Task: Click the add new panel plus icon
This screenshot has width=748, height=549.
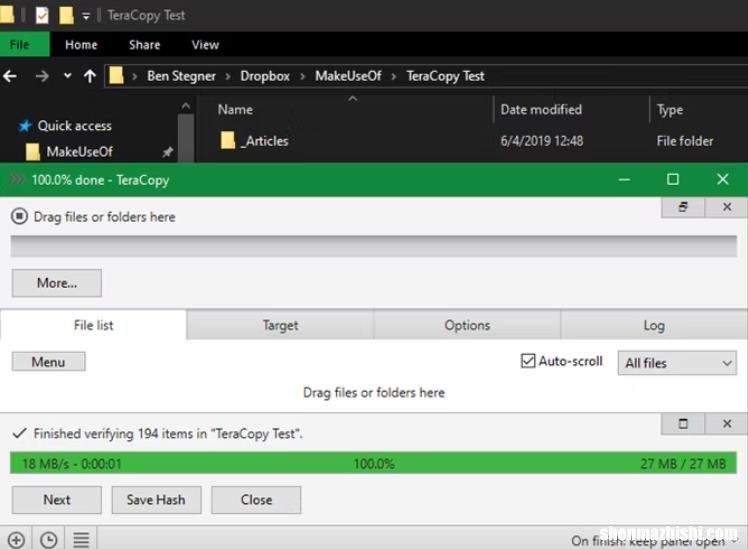Action: [x=16, y=540]
